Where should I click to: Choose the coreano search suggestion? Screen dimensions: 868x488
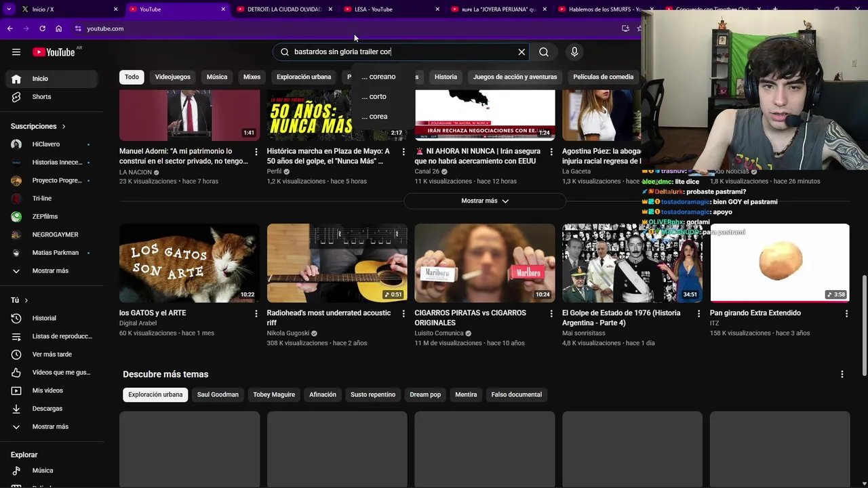tap(378, 77)
